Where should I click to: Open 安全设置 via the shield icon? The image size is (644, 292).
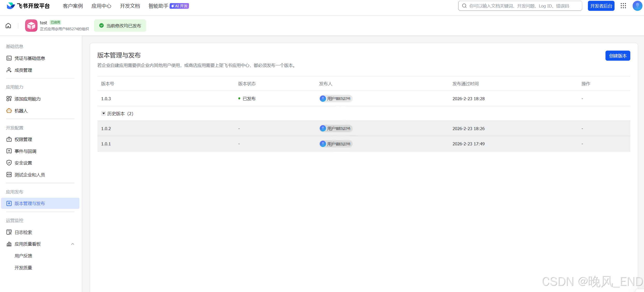[9, 163]
